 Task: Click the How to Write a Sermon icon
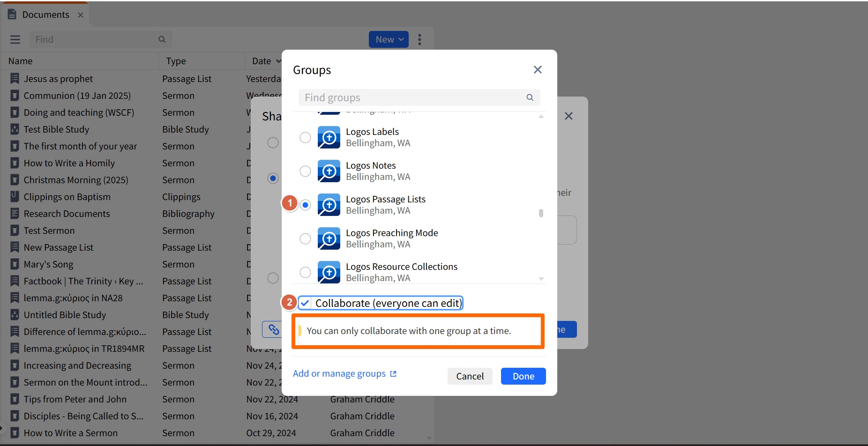(15, 433)
